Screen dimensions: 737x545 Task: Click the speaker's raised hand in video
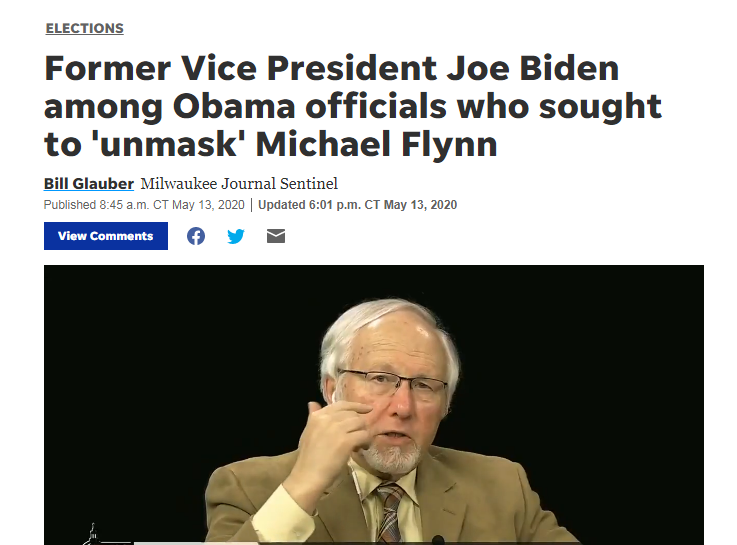click(x=334, y=425)
